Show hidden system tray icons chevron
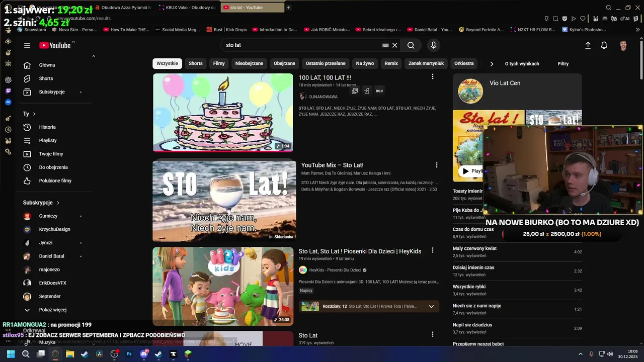Viewport: 644px width, 362px height. coord(580,354)
